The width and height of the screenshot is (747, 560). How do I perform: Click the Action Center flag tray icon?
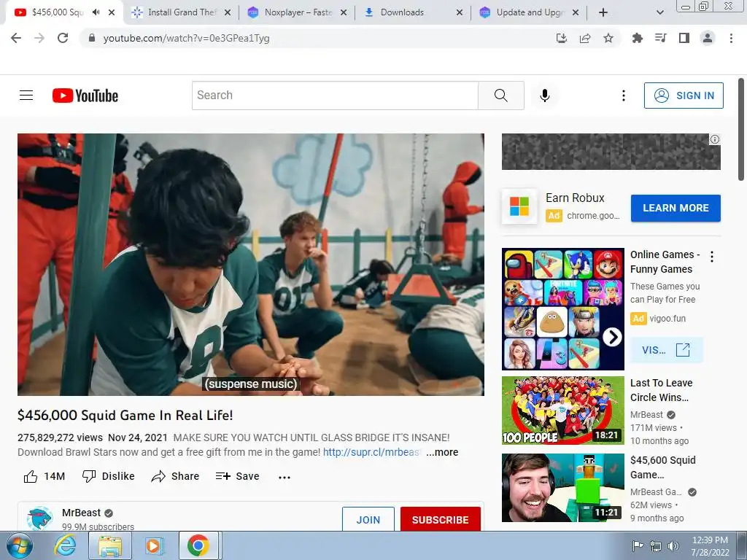pyautogui.click(x=638, y=546)
